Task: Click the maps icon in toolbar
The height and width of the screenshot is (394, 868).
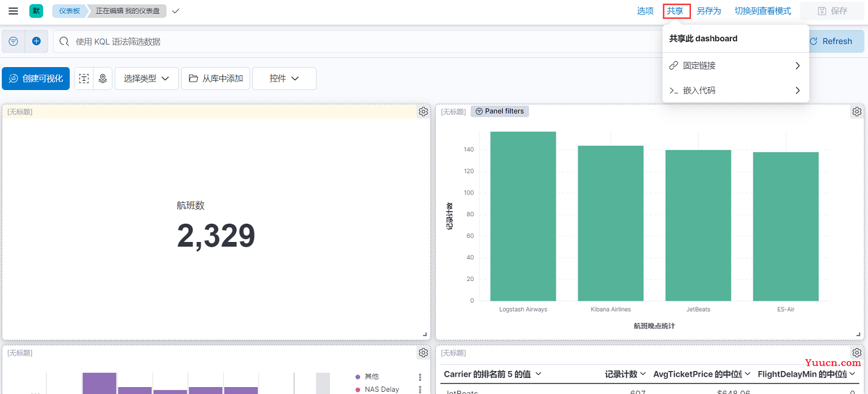Action: (103, 79)
